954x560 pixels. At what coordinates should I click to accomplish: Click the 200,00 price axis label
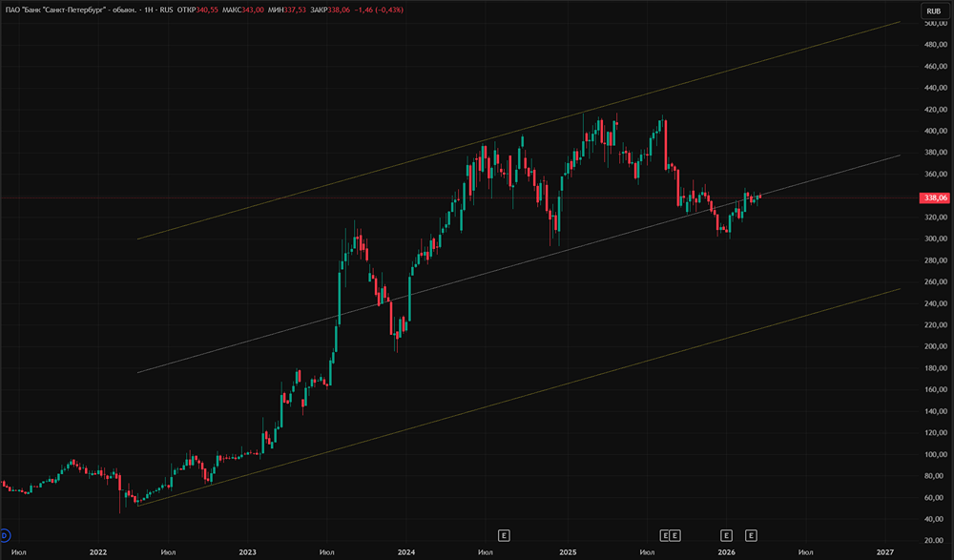[935, 346]
